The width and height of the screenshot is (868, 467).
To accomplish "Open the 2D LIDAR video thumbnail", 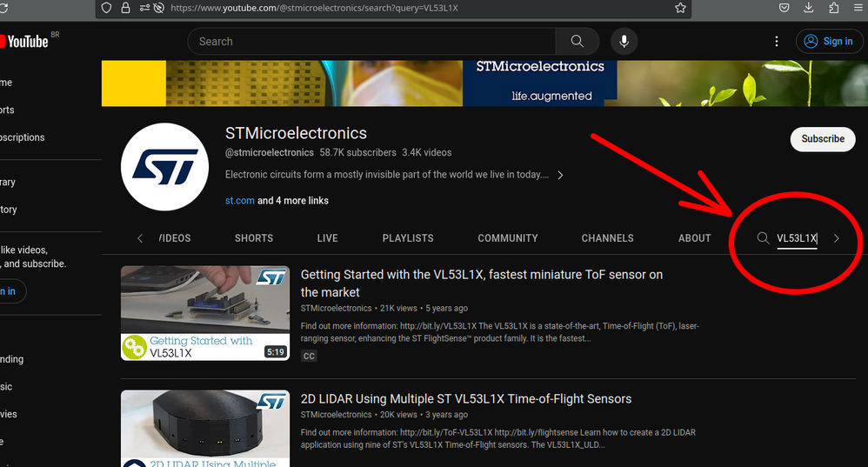I will (204, 429).
